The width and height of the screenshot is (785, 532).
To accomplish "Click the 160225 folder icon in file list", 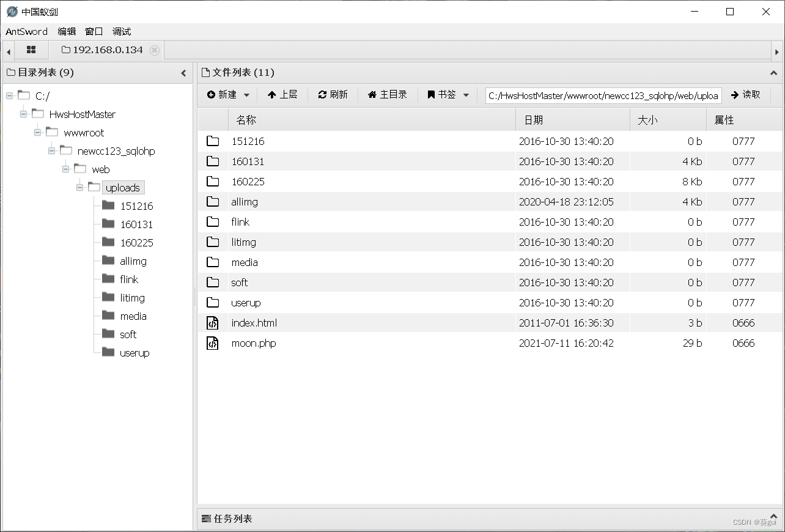I will 213,182.
